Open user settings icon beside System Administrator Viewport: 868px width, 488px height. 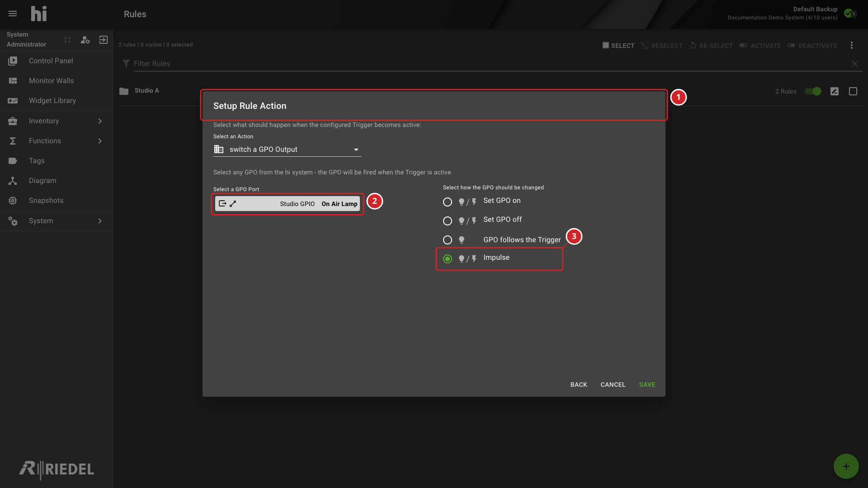click(x=85, y=40)
